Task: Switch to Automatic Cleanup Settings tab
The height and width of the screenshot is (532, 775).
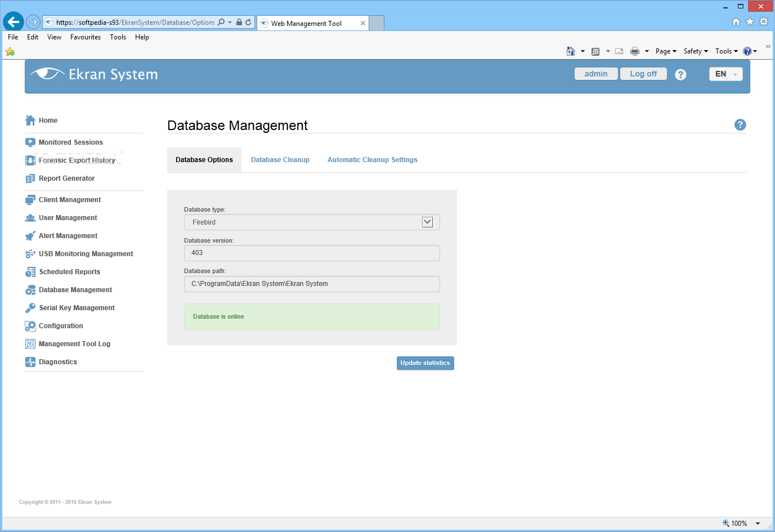Action: [x=373, y=160]
